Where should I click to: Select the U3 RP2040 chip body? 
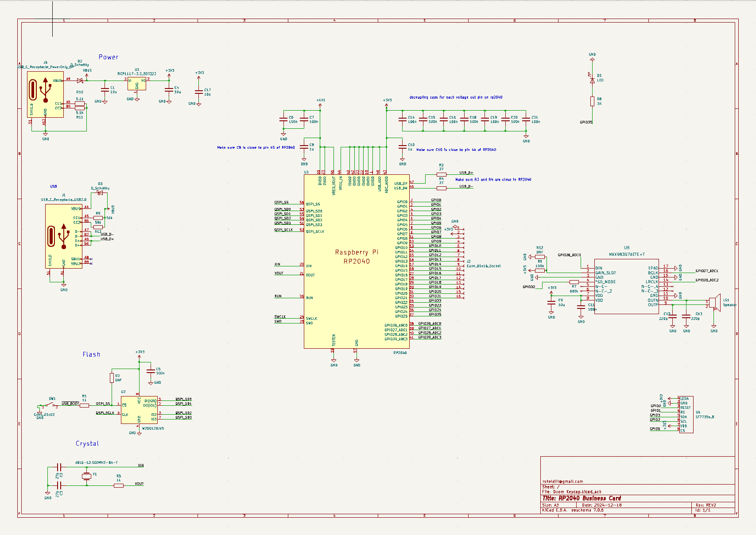pos(357,261)
